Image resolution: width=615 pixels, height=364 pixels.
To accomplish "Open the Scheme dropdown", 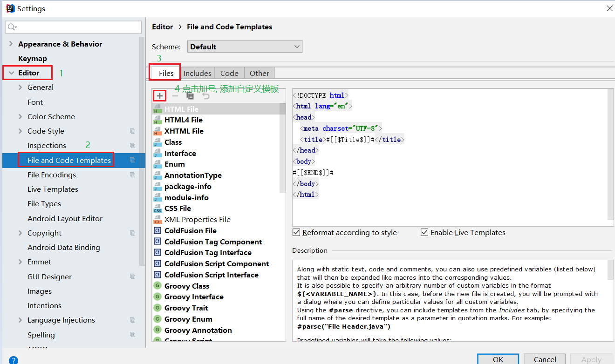I will coord(245,47).
